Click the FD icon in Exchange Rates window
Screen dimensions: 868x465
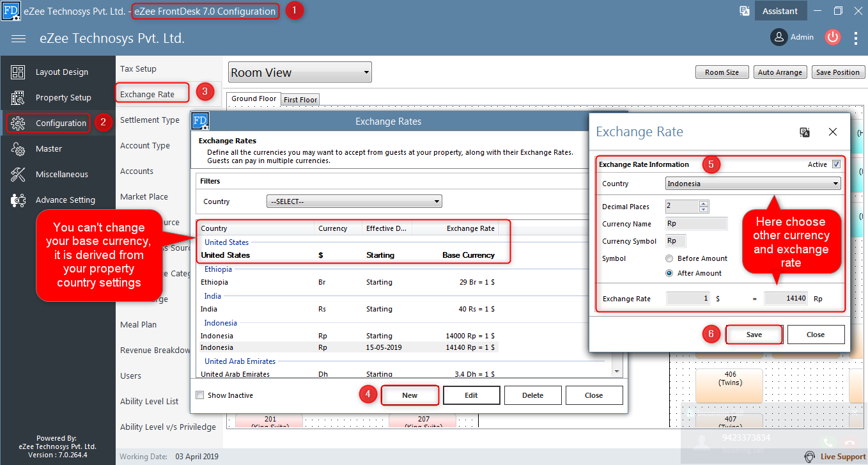(x=200, y=121)
